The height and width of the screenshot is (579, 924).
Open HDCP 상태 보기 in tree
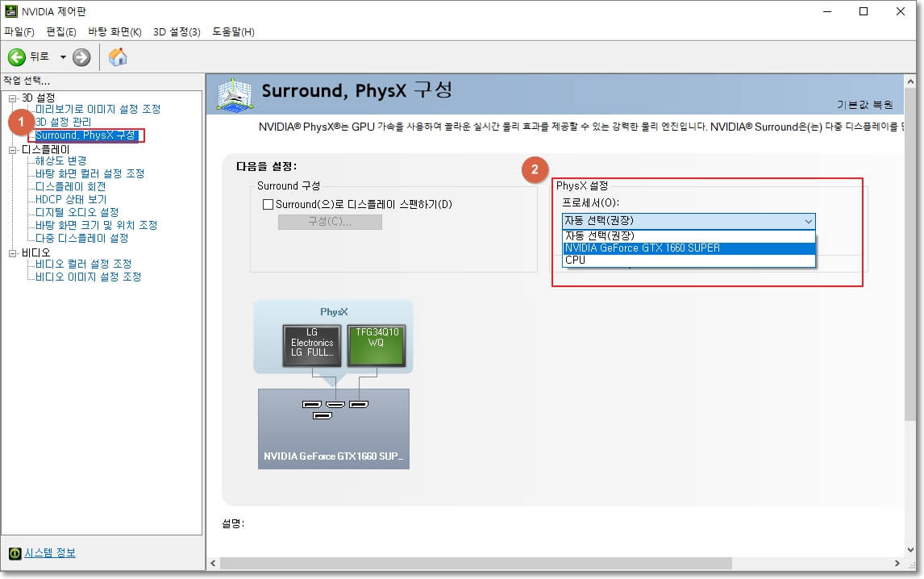coord(71,199)
